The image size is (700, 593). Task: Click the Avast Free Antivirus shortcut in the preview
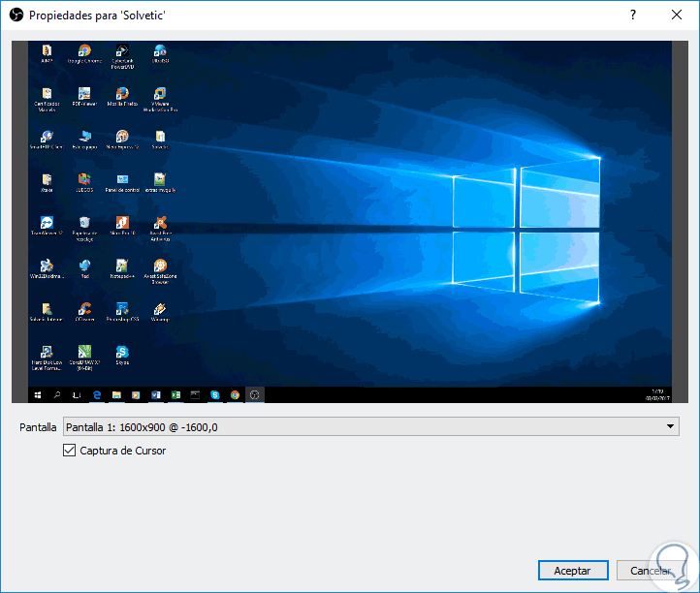click(x=160, y=229)
